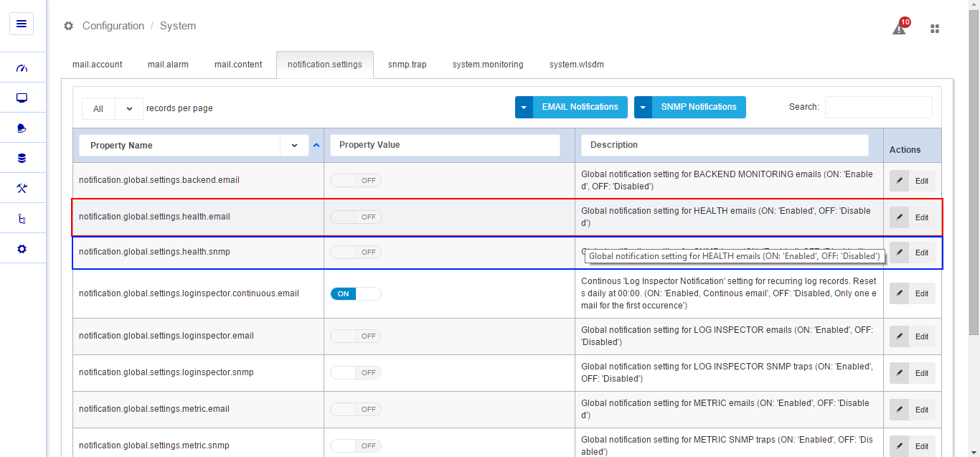Toggle notification.global.settings.loginspector.snmp switch
Screen dimensions: 980x457
[356, 372]
